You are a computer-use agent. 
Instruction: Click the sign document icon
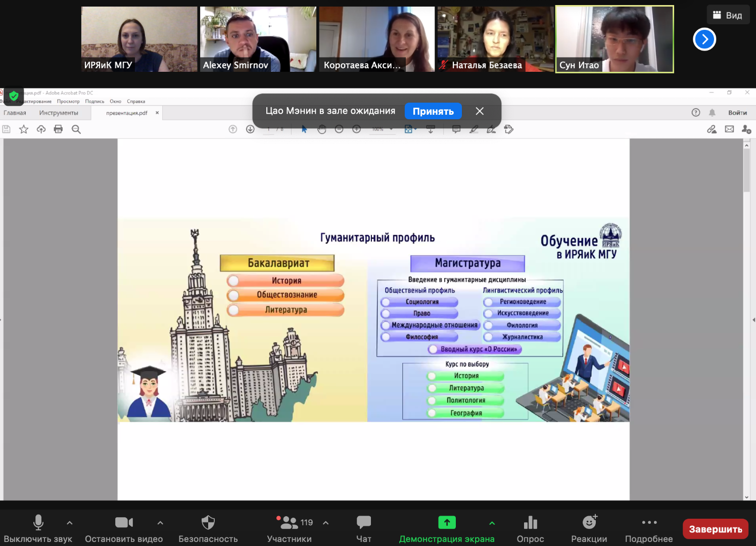[491, 129]
